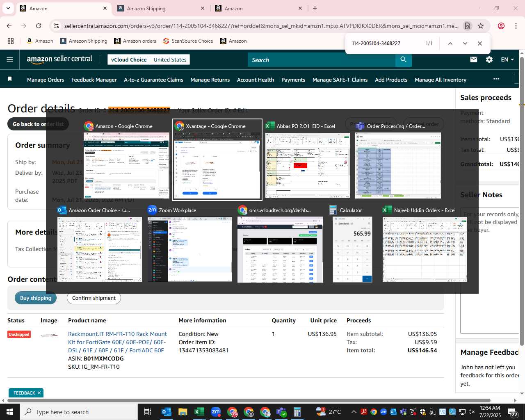The width and height of the screenshot is (525, 420).
Task: Click the Amazon Seller Central logo
Action: click(60, 59)
